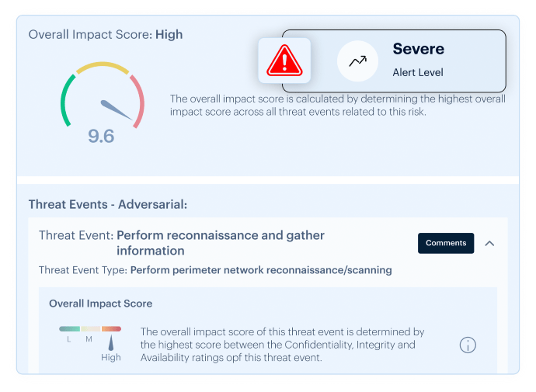
Task: Click the Threat Events - Adversarial heading
Action: (108, 204)
